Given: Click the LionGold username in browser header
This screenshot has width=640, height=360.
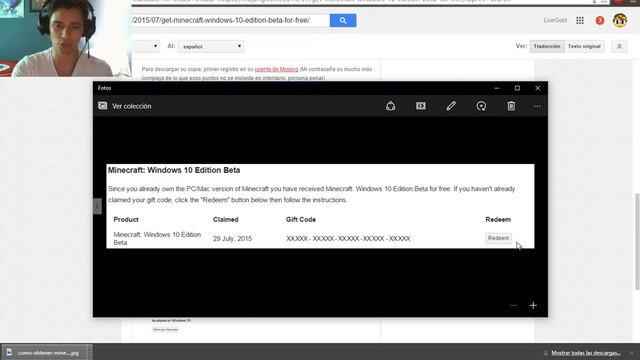Looking at the screenshot, I should [x=555, y=20].
